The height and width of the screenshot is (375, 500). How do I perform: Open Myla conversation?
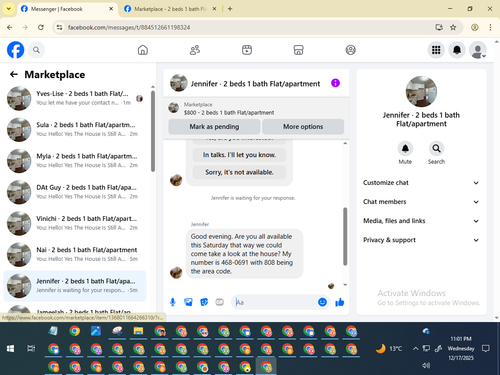pyautogui.click(x=75, y=161)
